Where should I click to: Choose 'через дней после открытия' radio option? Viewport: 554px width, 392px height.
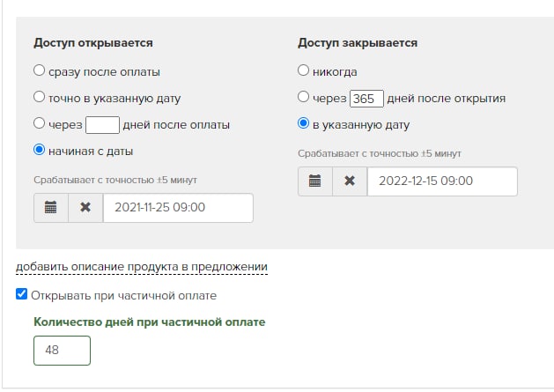coord(303,97)
